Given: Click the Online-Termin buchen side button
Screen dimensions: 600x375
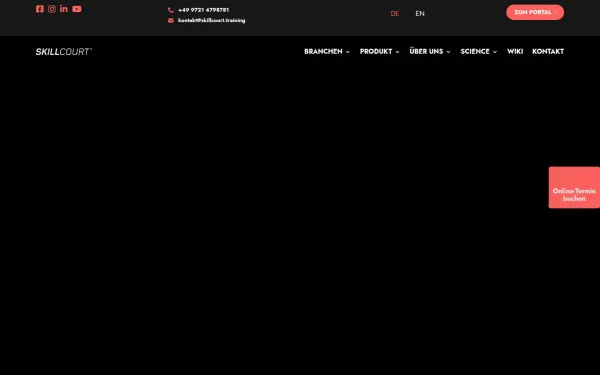Looking at the screenshot, I should click(x=574, y=188).
